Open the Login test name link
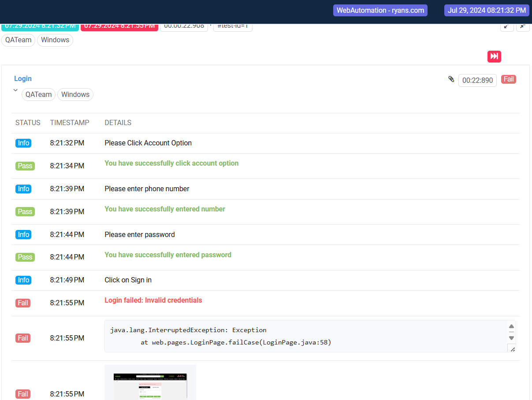The image size is (532, 400). point(23,78)
